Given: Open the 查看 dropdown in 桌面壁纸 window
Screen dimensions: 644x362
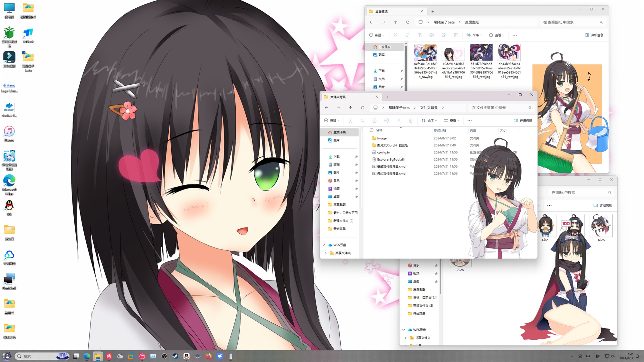Looking at the screenshot, I should click(497, 35).
